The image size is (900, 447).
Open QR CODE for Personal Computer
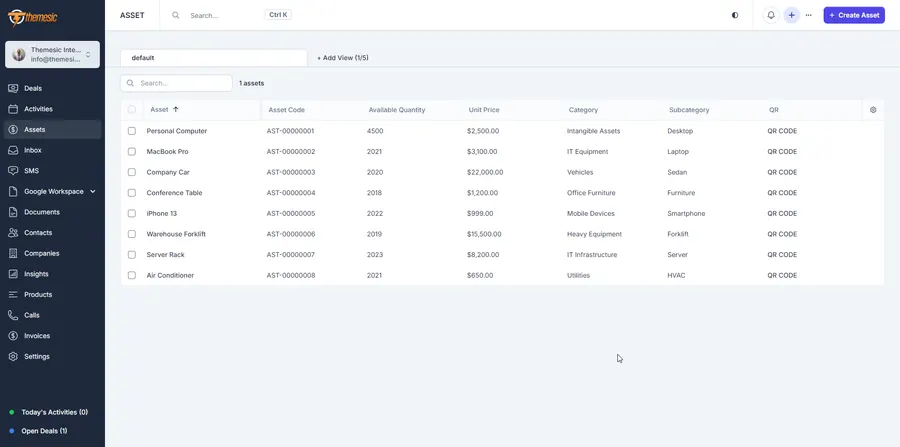(x=782, y=131)
